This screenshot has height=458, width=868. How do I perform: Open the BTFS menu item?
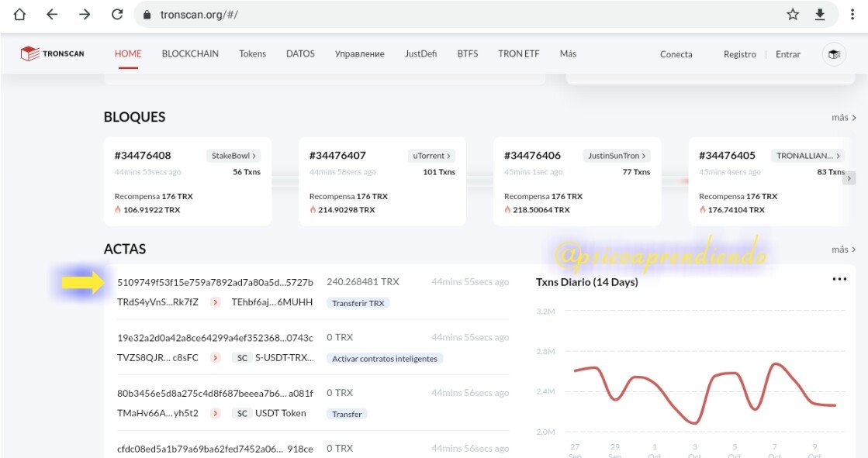467,53
